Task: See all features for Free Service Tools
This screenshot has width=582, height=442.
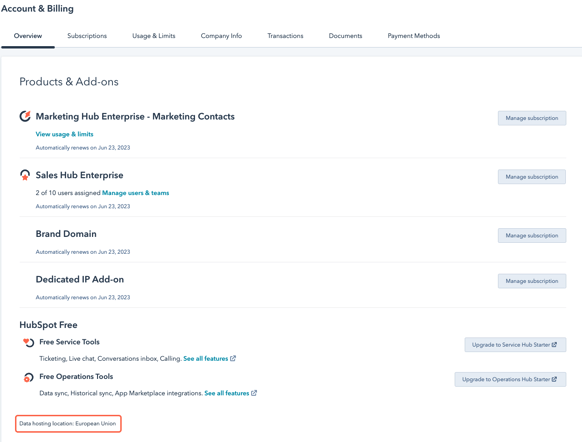Action: 206,358
